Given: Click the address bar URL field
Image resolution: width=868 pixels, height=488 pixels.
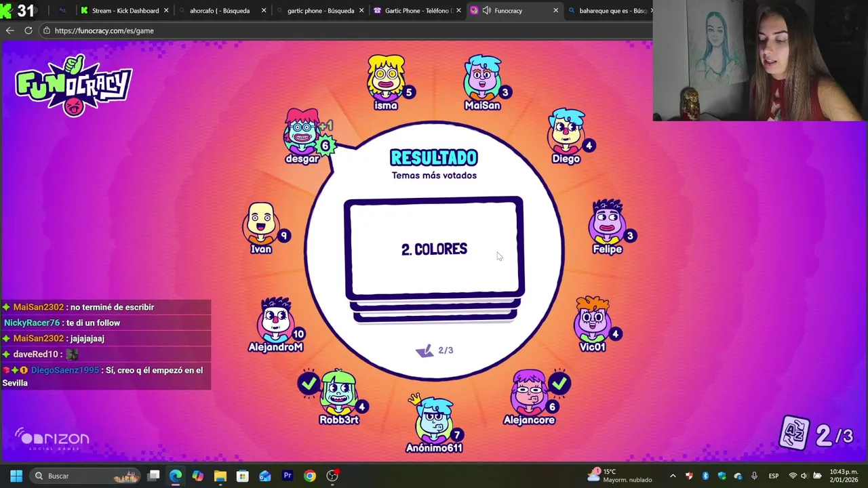Looking at the screenshot, I should 346,30.
